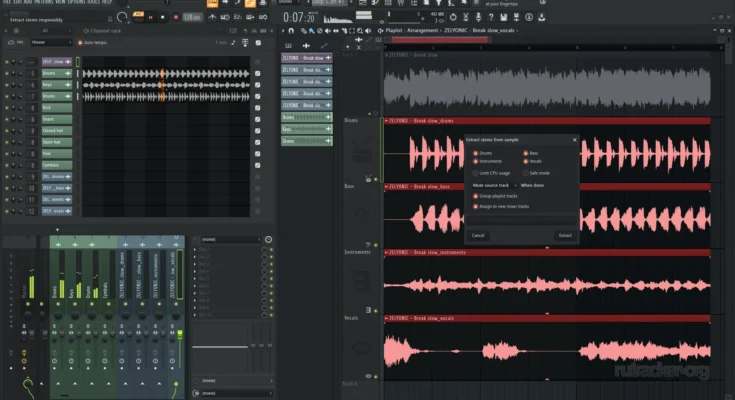Toggle the Drums stem option

(x=482, y=153)
